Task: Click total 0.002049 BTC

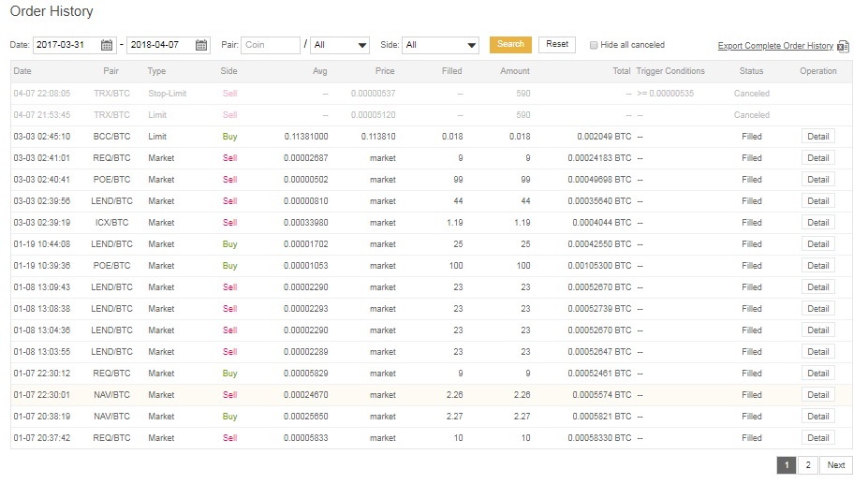Action: point(604,137)
